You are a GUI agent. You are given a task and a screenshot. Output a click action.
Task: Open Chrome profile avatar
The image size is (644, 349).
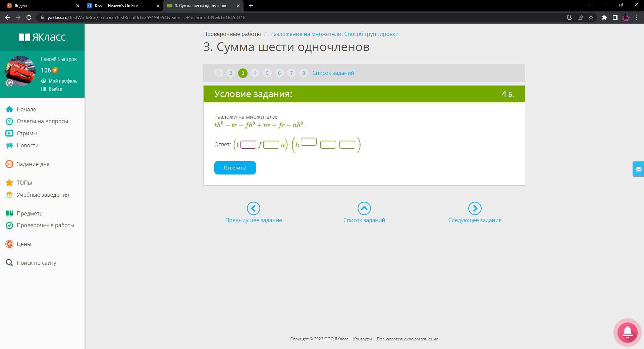[626, 17]
